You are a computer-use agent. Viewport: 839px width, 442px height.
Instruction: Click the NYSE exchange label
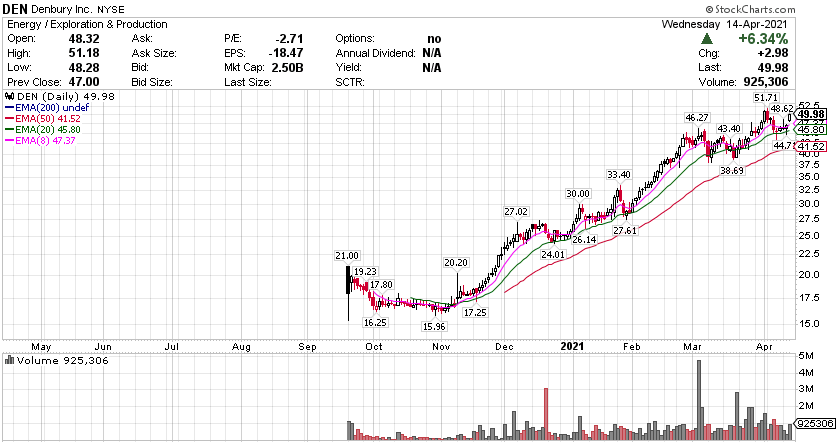(110, 10)
